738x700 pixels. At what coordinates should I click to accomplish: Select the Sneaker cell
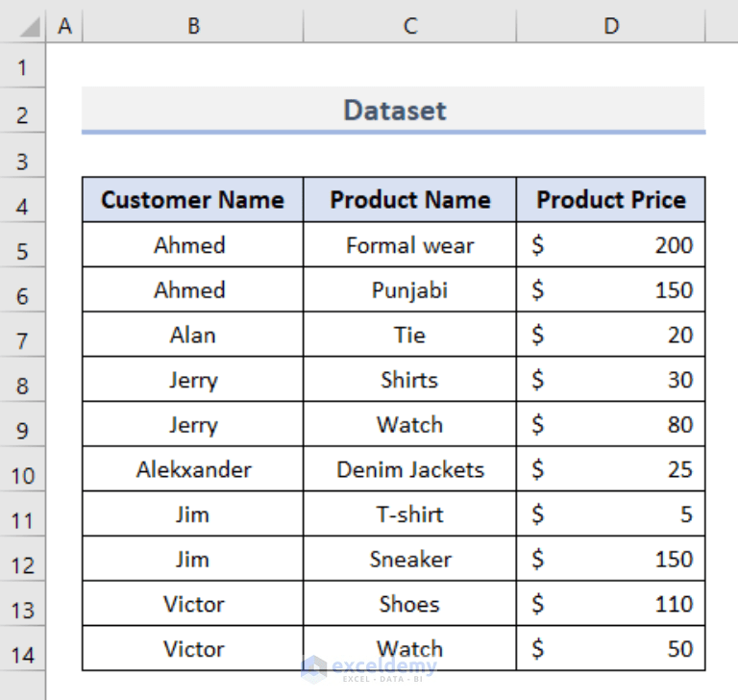pos(410,559)
